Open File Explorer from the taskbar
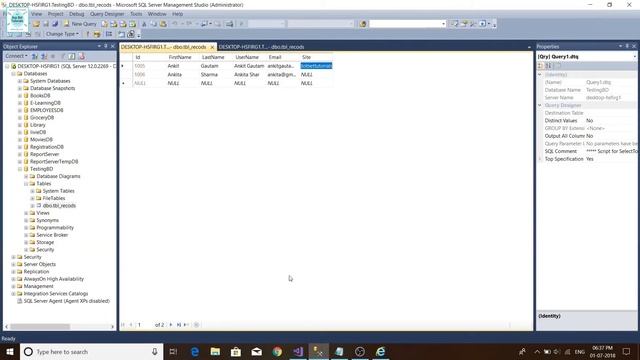640x360 pixels. point(215,351)
